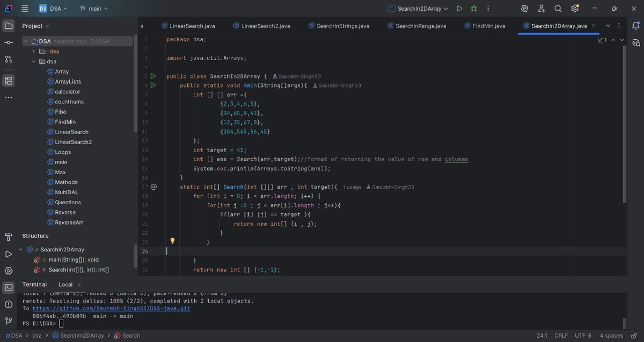Viewport: 644px width, 342px height.
Task: Open the main branch dropdown
Action: click(93, 9)
